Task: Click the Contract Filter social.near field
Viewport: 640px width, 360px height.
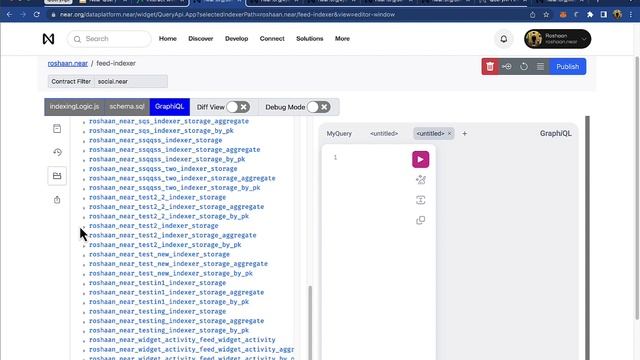Action: pyautogui.click(x=131, y=81)
